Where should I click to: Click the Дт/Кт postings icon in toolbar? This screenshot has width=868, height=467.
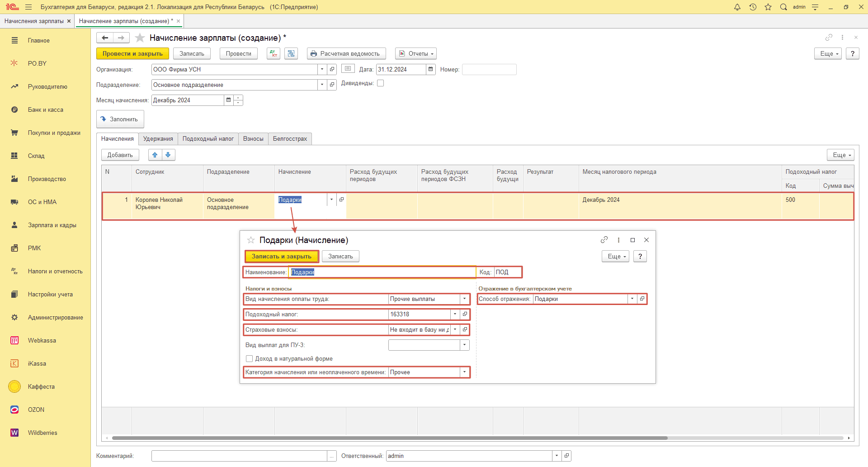point(274,53)
